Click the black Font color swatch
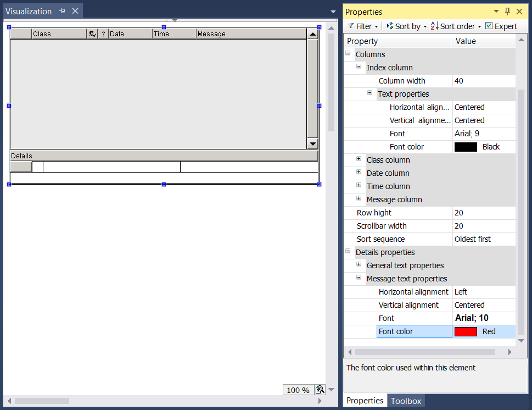 466,147
